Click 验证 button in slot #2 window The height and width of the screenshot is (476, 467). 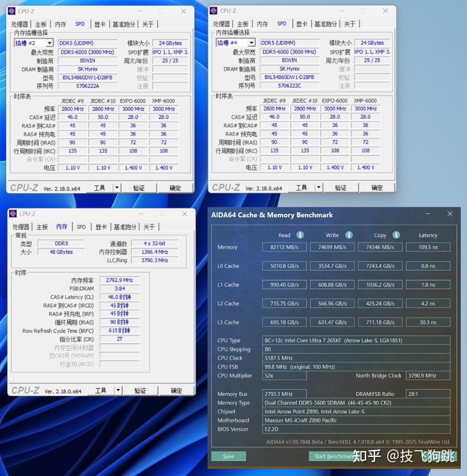coord(139,188)
